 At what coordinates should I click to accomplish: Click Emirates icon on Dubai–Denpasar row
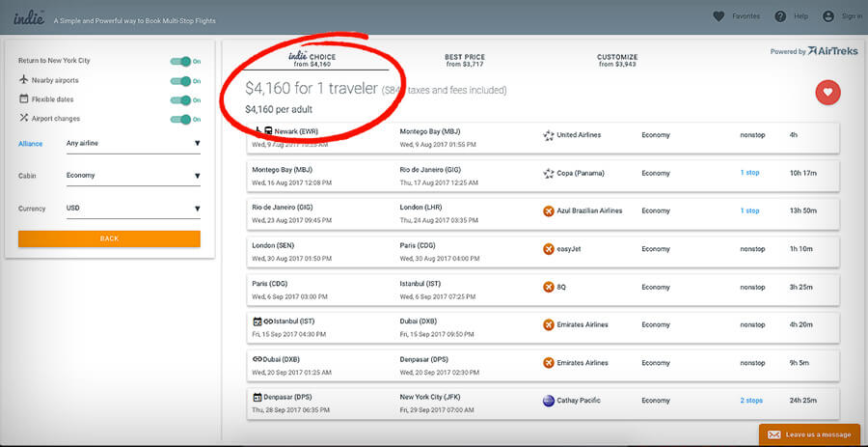point(549,363)
